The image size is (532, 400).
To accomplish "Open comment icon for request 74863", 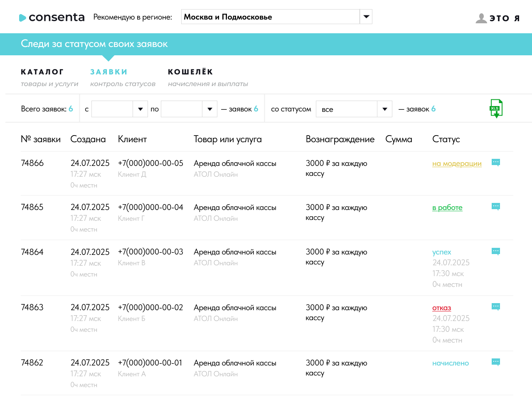I will 496,307.
